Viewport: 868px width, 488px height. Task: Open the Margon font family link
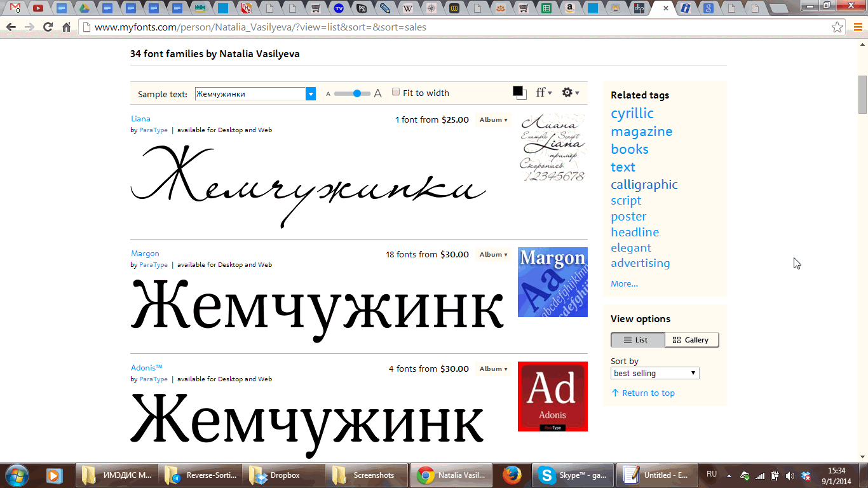pyautogui.click(x=145, y=254)
